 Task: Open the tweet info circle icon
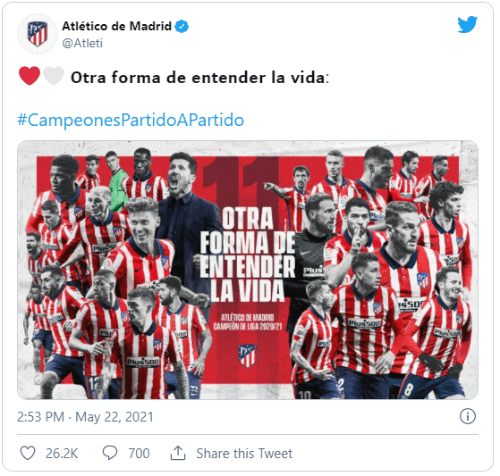[x=468, y=416]
